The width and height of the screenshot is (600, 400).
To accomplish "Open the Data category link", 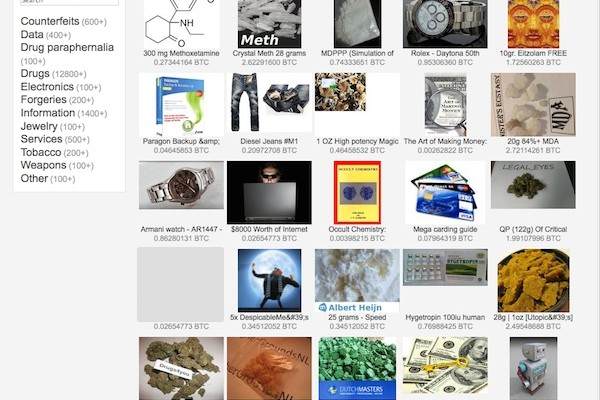I will coord(32,34).
